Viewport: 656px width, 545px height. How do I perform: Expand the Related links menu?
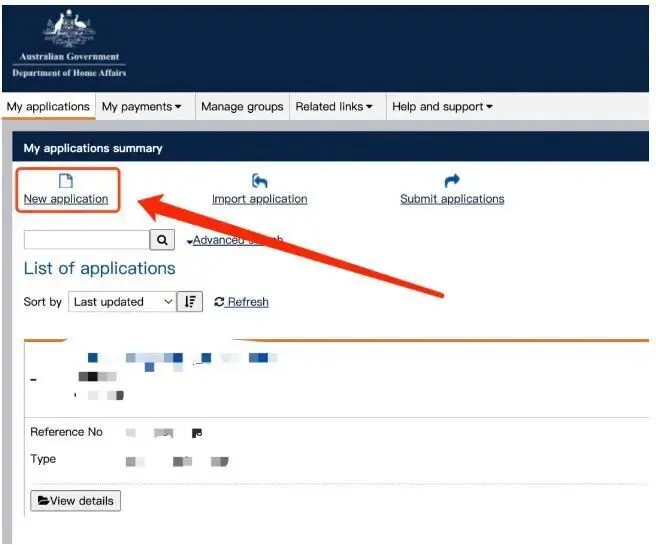point(334,107)
